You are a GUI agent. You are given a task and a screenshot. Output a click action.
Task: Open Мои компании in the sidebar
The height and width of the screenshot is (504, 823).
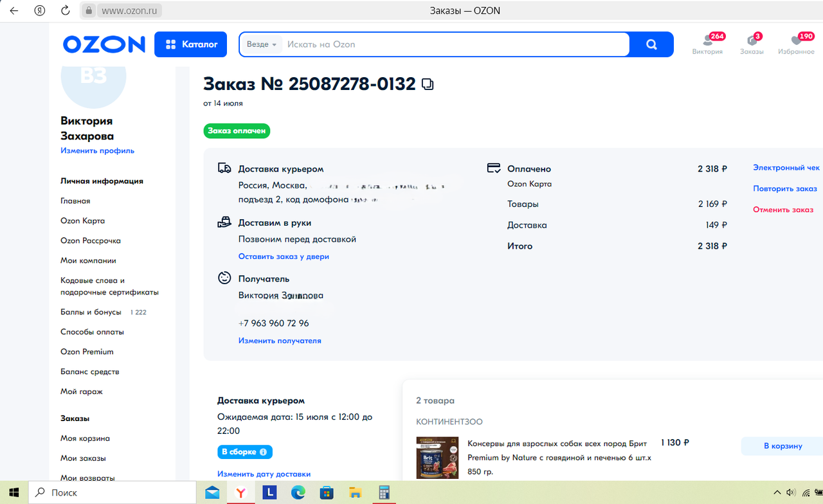tap(88, 260)
